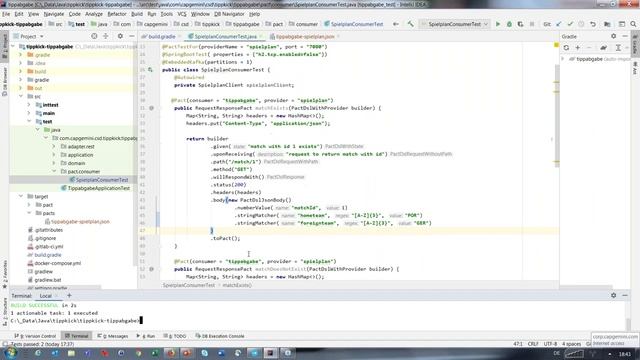Open the VCS menu

(x=182, y=14)
